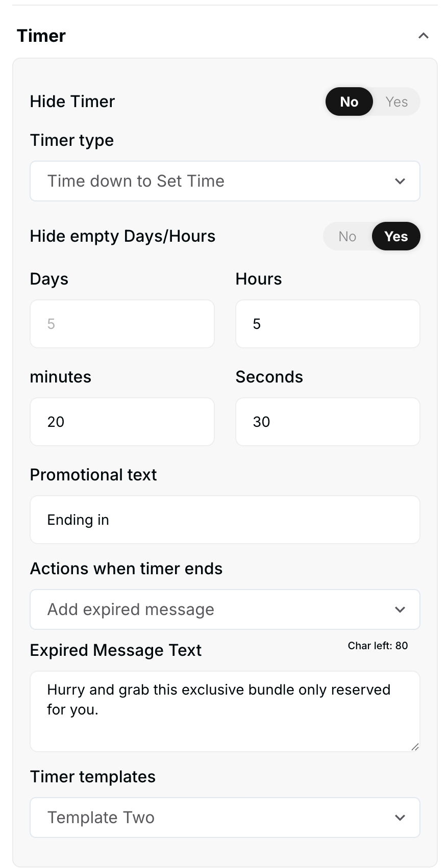Open the Actions when timer ends dropdown
Image resolution: width=447 pixels, height=868 pixels.
[225, 609]
